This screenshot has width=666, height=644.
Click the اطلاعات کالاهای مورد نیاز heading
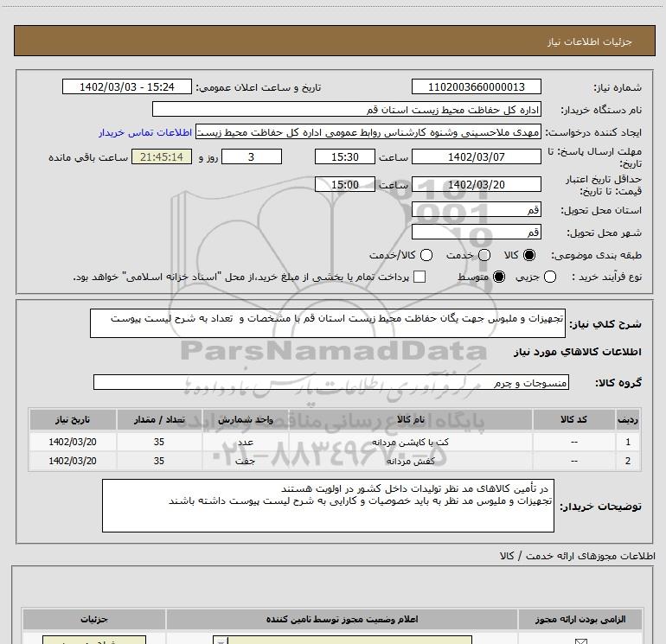pyautogui.click(x=577, y=352)
